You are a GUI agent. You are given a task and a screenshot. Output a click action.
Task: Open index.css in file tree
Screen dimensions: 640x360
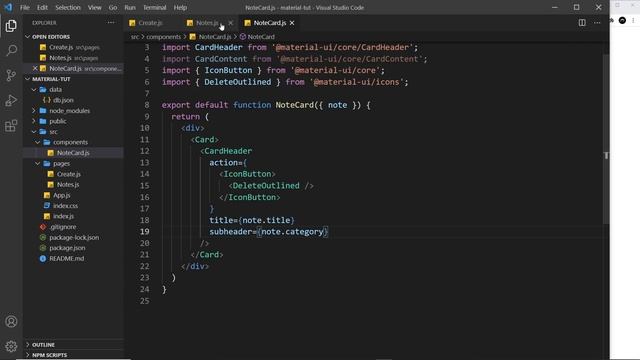pyautogui.click(x=65, y=206)
